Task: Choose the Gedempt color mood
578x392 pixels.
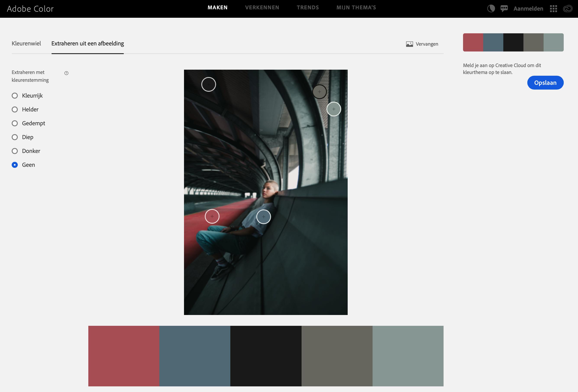Action: point(15,123)
